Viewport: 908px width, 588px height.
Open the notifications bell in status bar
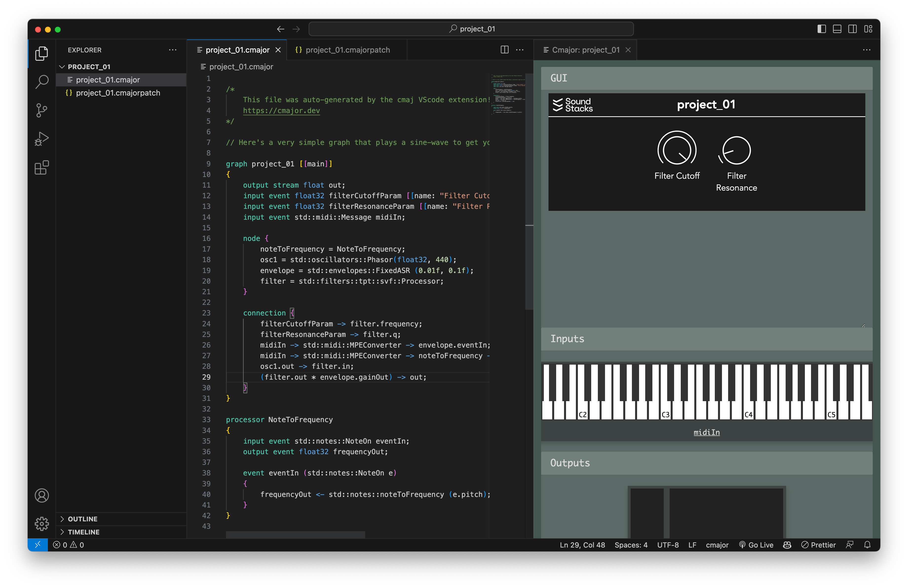(x=867, y=545)
